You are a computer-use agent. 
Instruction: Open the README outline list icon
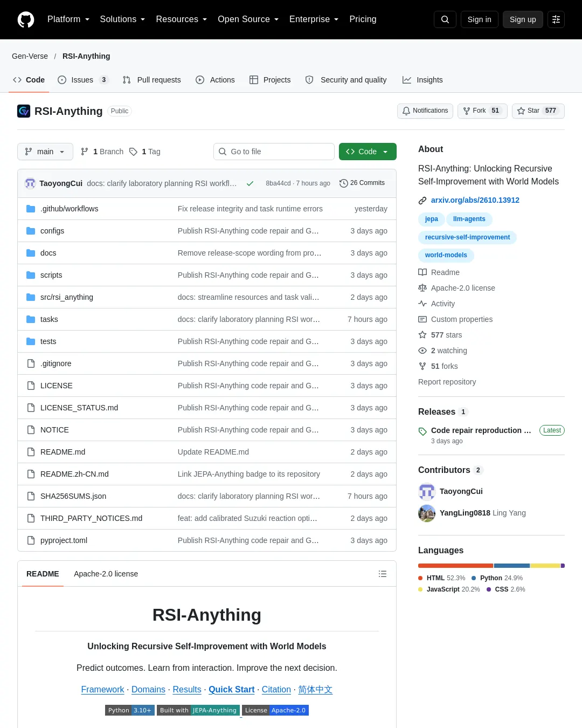(x=383, y=574)
